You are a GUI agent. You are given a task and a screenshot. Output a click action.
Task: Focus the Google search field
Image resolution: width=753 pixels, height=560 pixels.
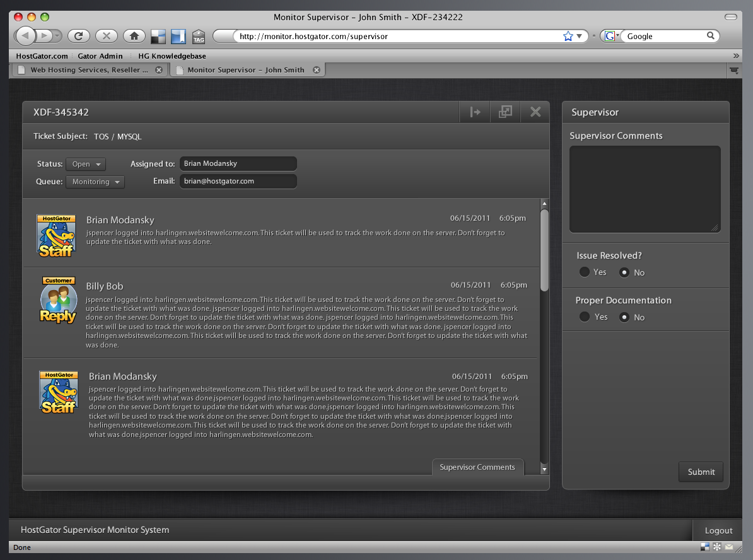tap(665, 36)
